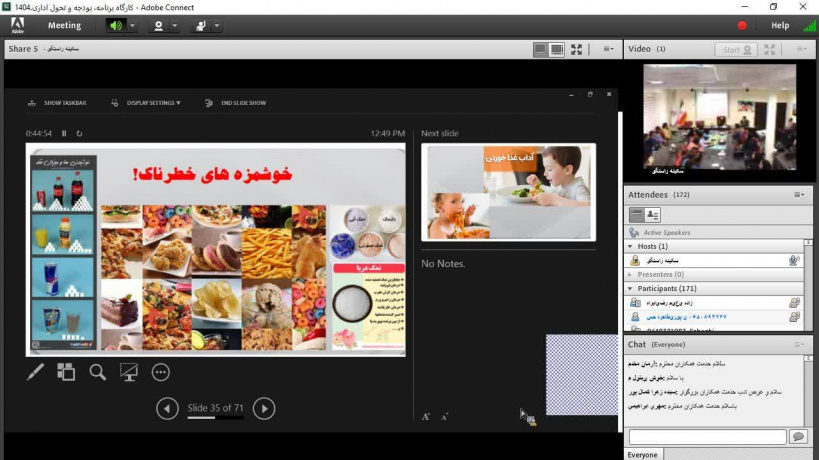Click Start webcam button in Video pod
Viewport: 819px width, 460px height.
pyautogui.click(x=735, y=49)
